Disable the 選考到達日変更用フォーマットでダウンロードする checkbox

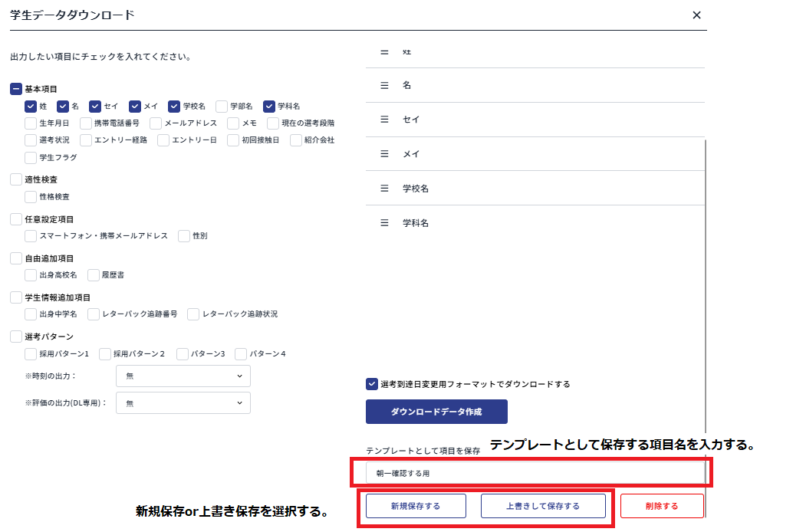coord(369,384)
